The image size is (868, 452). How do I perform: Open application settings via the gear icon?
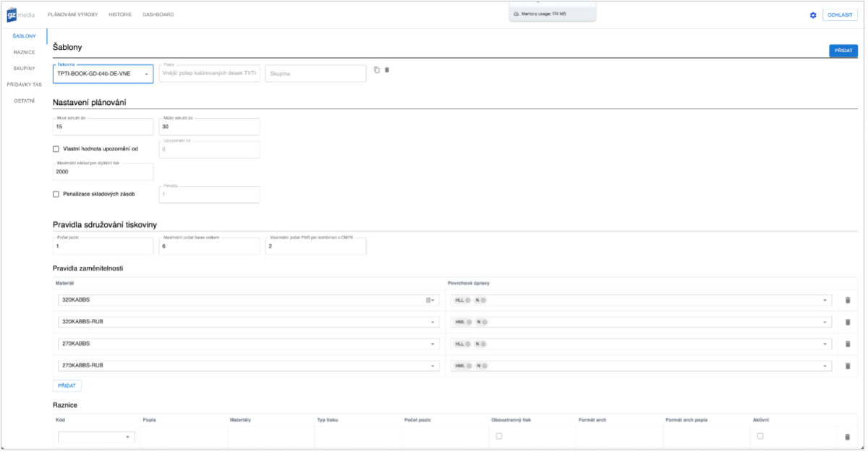[814, 13]
